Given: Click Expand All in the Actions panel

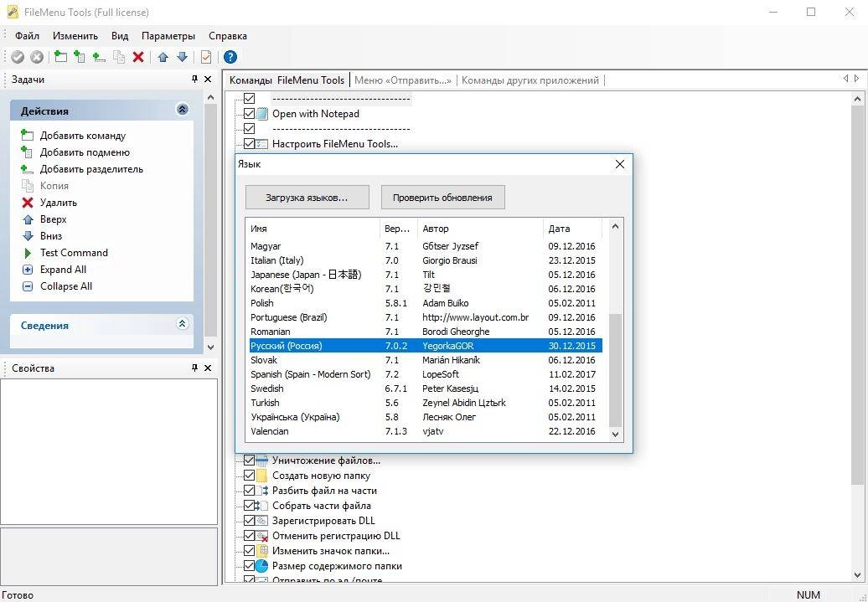Looking at the screenshot, I should (63, 270).
